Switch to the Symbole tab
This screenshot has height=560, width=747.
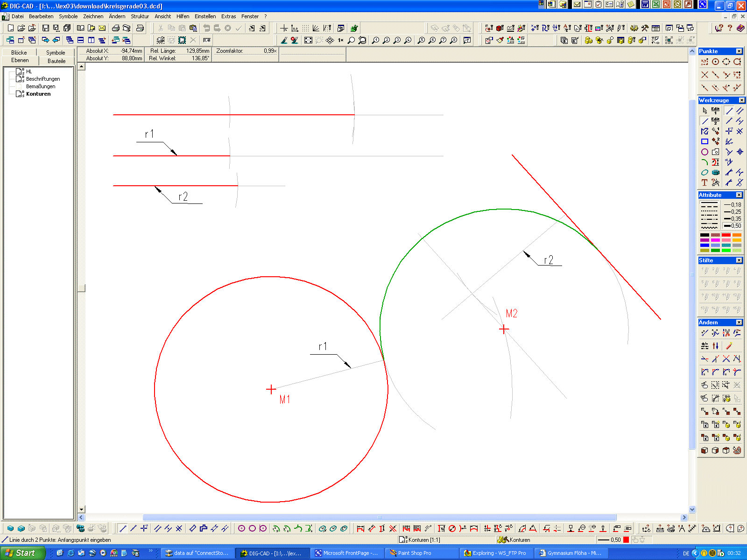tap(56, 53)
